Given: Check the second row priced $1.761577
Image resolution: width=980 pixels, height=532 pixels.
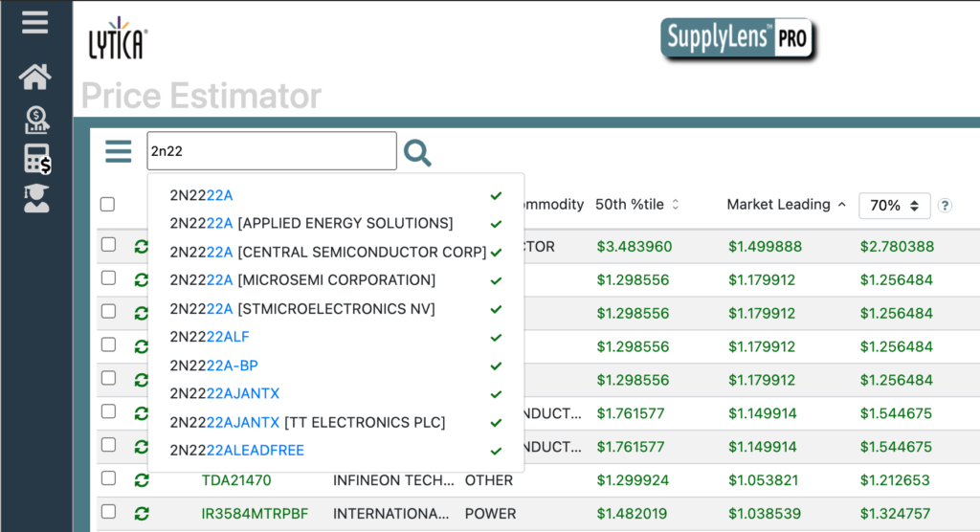Looking at the screenshot, I should [x=109, y=445].
